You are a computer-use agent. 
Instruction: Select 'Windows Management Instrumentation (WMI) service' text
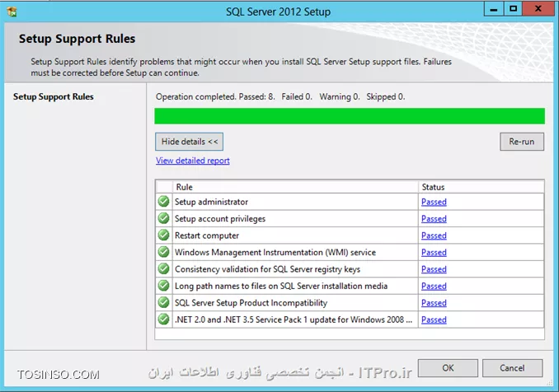(275, 253)
